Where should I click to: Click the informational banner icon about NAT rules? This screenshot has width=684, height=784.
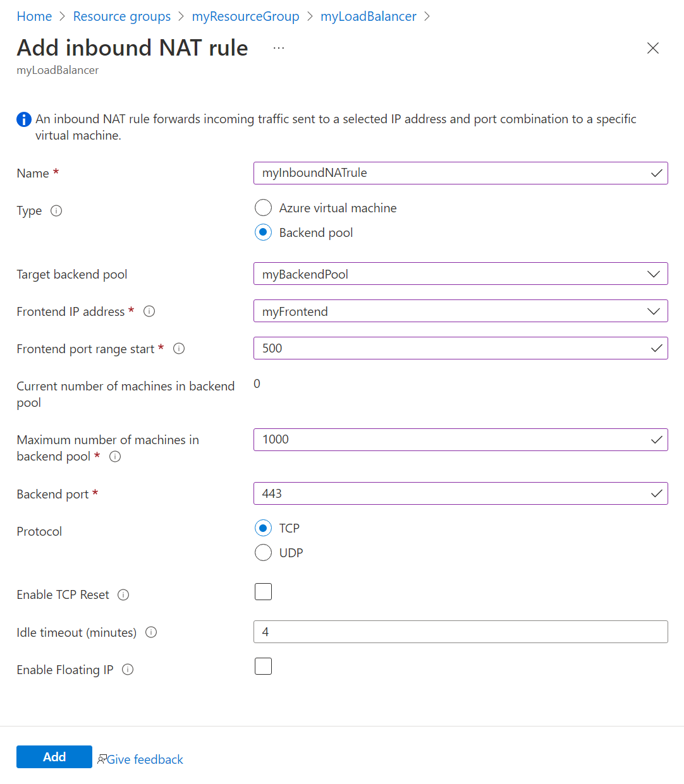[x=23, y=119]
